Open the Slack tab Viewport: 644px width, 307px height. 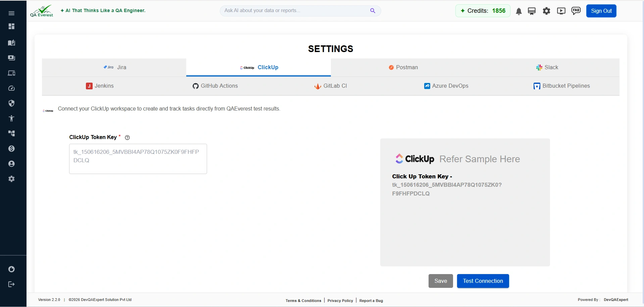coord(547,68)
